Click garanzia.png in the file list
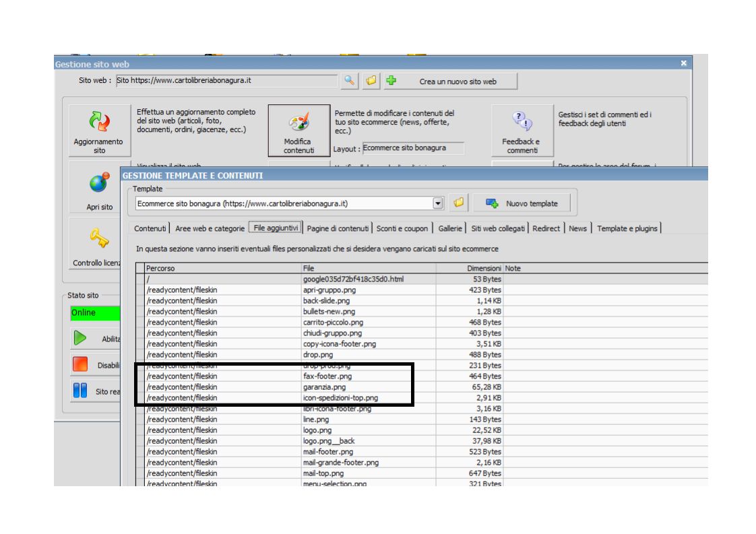 [x=325, y=387]
